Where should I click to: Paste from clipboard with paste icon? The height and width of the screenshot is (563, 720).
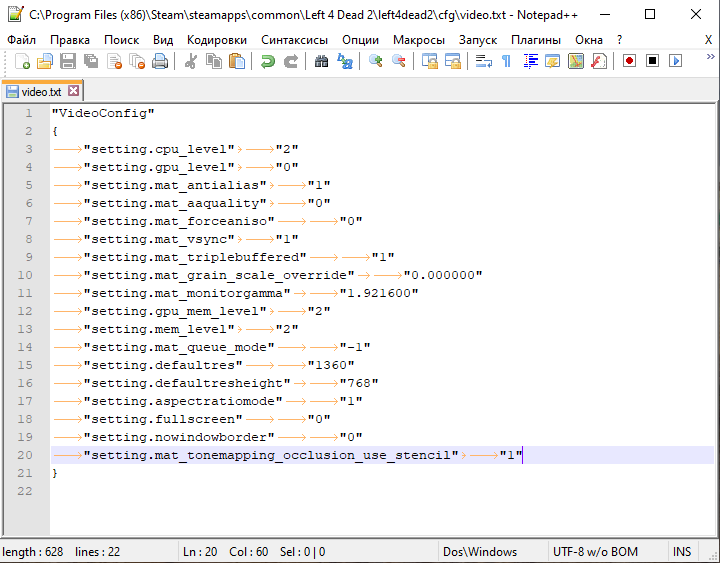(x=236, y=61)
